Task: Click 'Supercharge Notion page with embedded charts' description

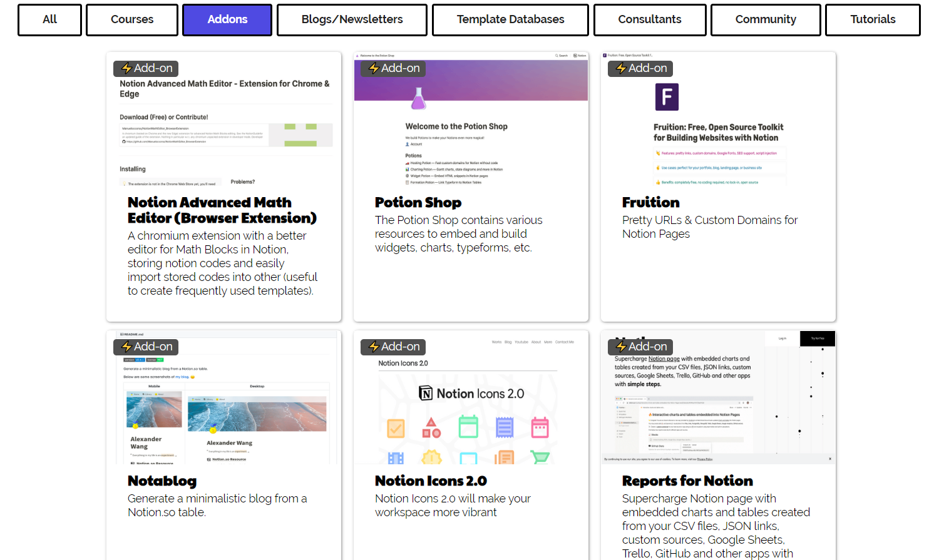Action: pos(716,526)
